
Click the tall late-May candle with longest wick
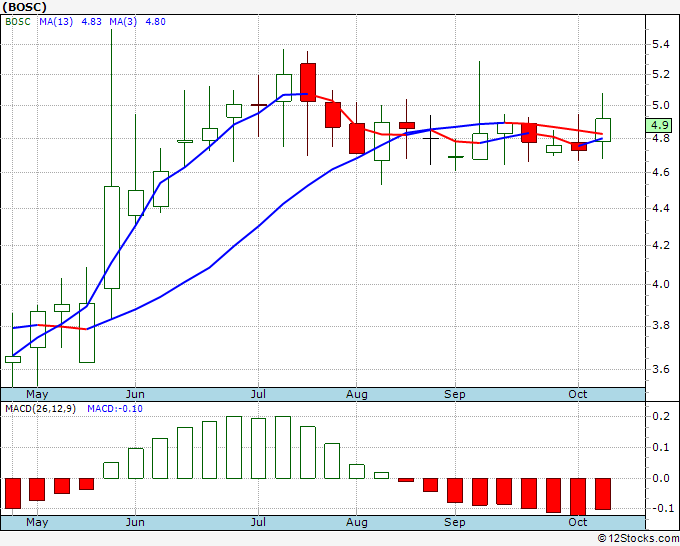pos(112,237)
